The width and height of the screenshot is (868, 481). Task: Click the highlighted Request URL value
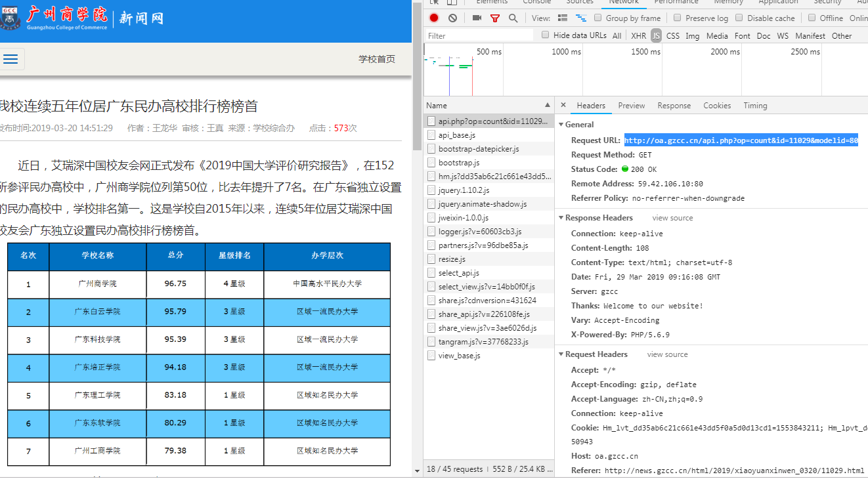point(741,140)
